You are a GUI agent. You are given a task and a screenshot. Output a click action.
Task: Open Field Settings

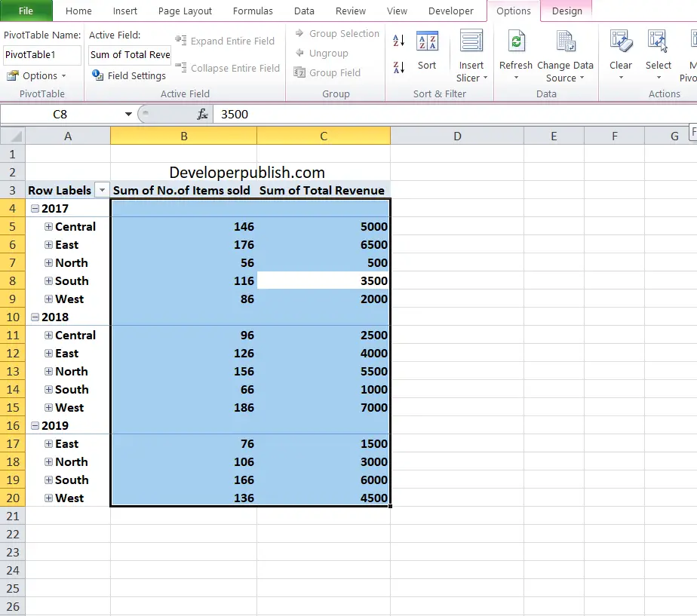(129, 75)
